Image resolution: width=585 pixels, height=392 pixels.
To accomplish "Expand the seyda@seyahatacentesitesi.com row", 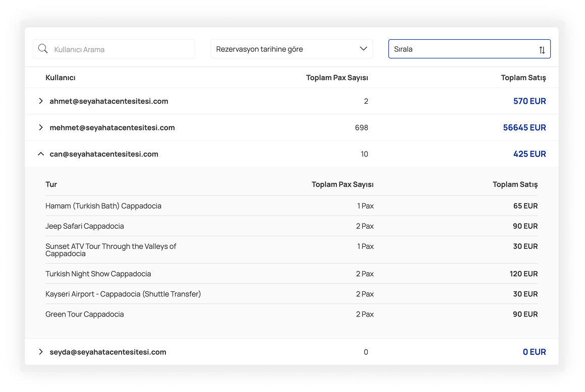I will (x=41, y=352).
